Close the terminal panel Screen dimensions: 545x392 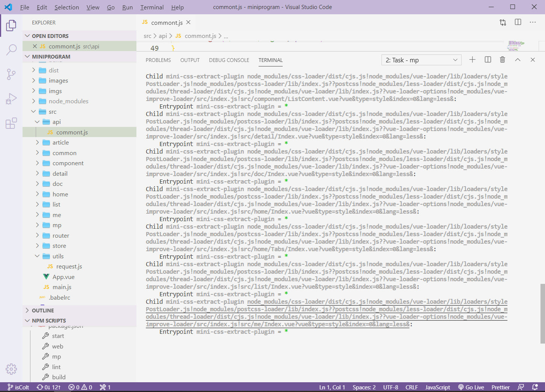(533, 60)
